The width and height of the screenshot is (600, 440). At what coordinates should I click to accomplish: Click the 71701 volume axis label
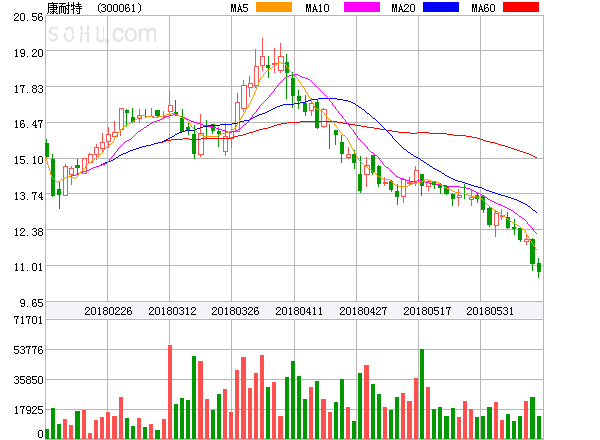point(29,320)
